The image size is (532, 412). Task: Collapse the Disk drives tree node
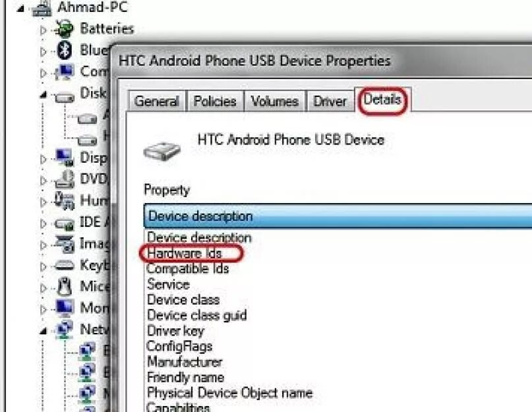tap(43, 95)
